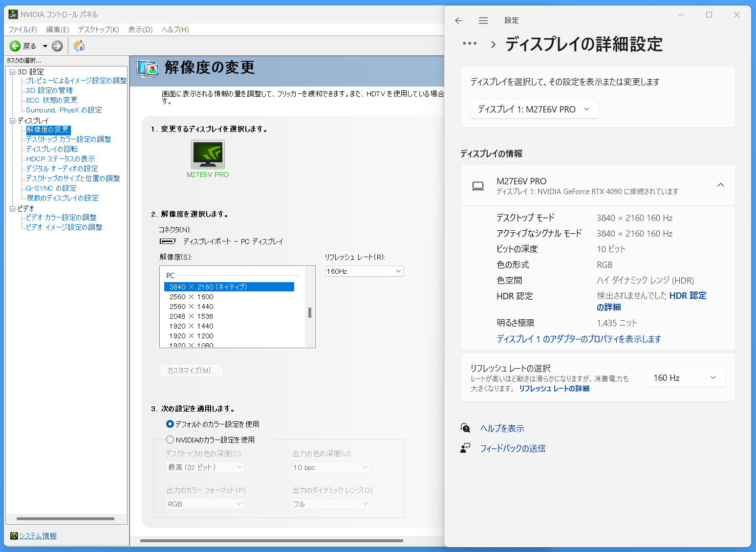Viewport: 756px width, 552px height.
Task: Open the リフレッシュ レート 160Hz combo box
Action: (364, 271)
